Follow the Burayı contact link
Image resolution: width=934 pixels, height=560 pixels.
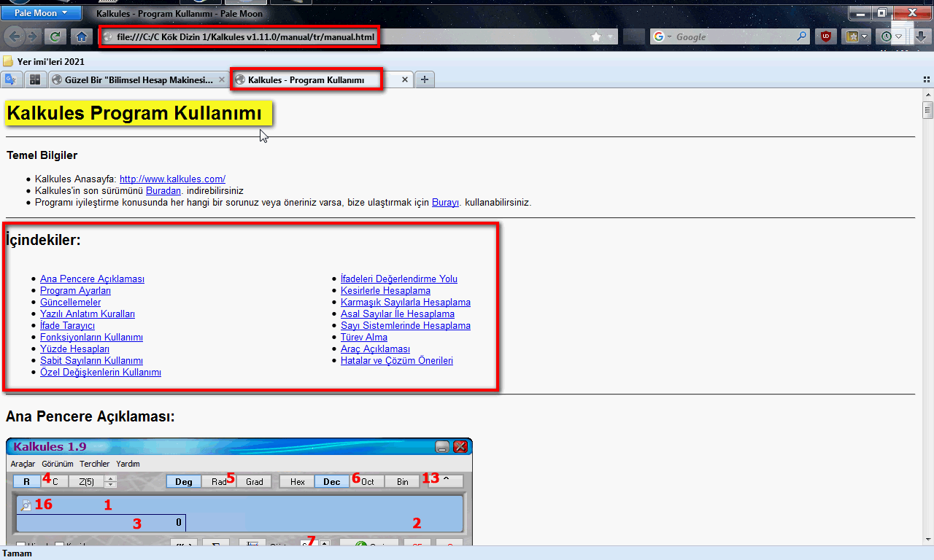coord(446,202)
